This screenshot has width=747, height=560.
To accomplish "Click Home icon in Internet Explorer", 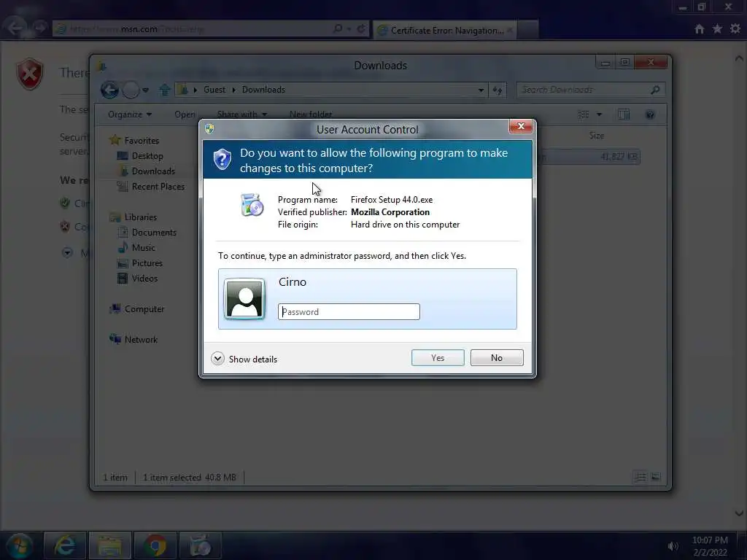I will pyautogui.click(x=699, y=29).
